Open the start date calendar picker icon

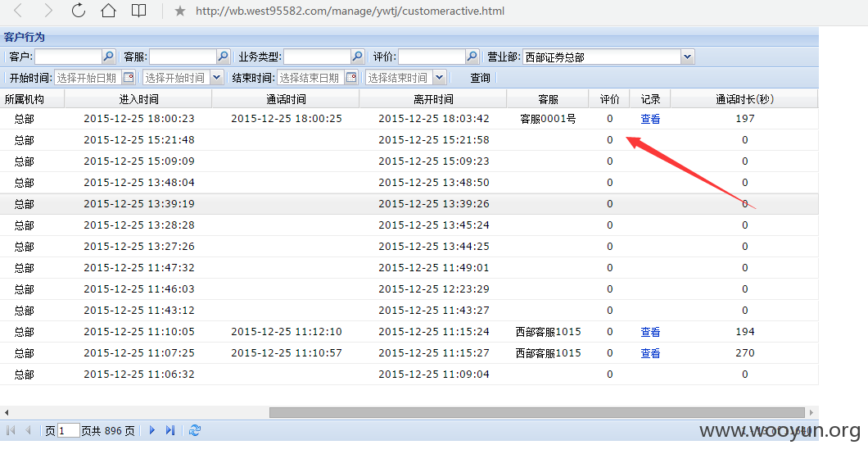coord(129,78)
